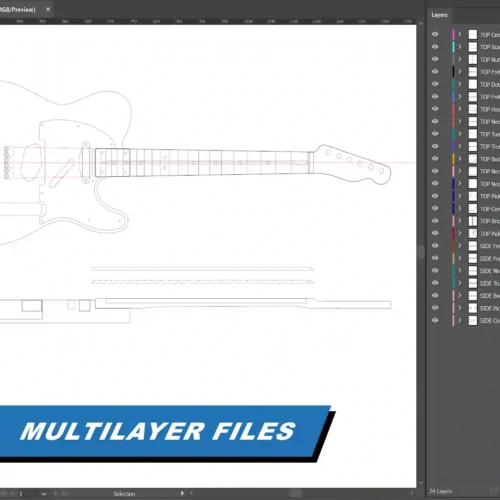The image size is (500, 500).
Task: Toggle visibility of TOP Tun layer
Action: coord(435,134)
